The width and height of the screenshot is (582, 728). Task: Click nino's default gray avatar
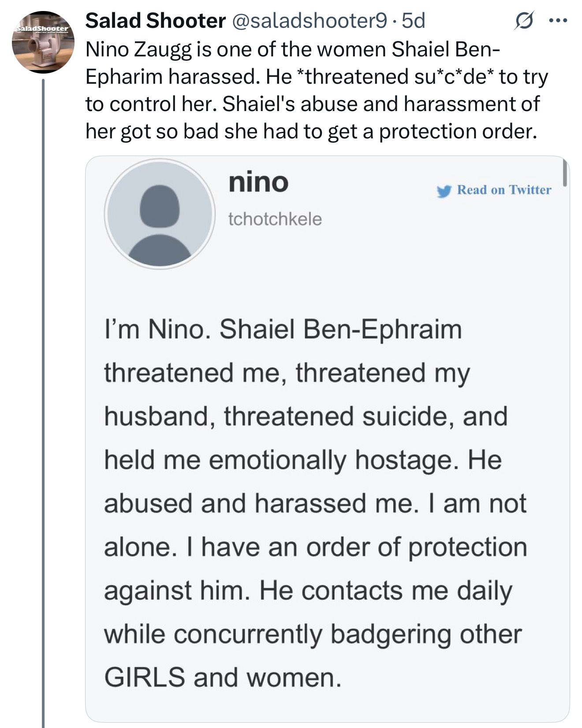point(160,214)
